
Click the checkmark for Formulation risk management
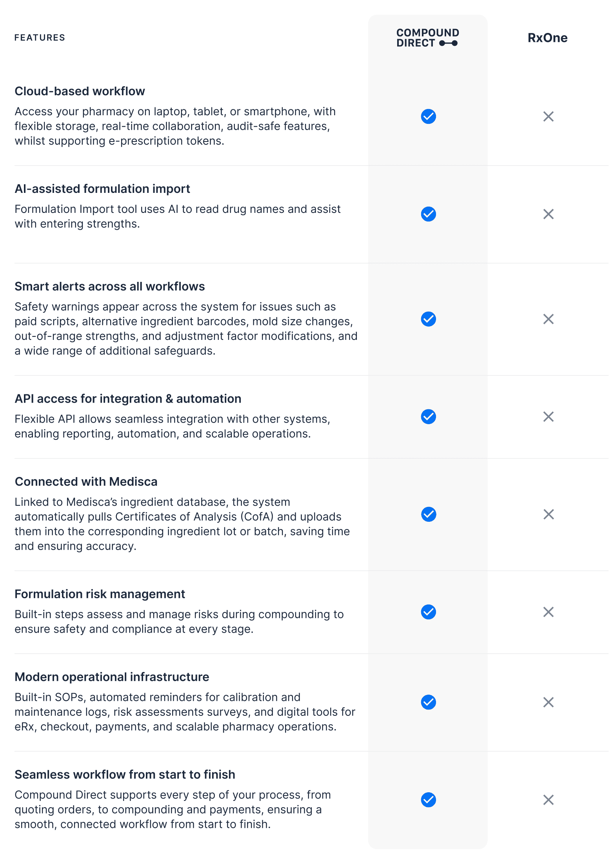point(428,612)
